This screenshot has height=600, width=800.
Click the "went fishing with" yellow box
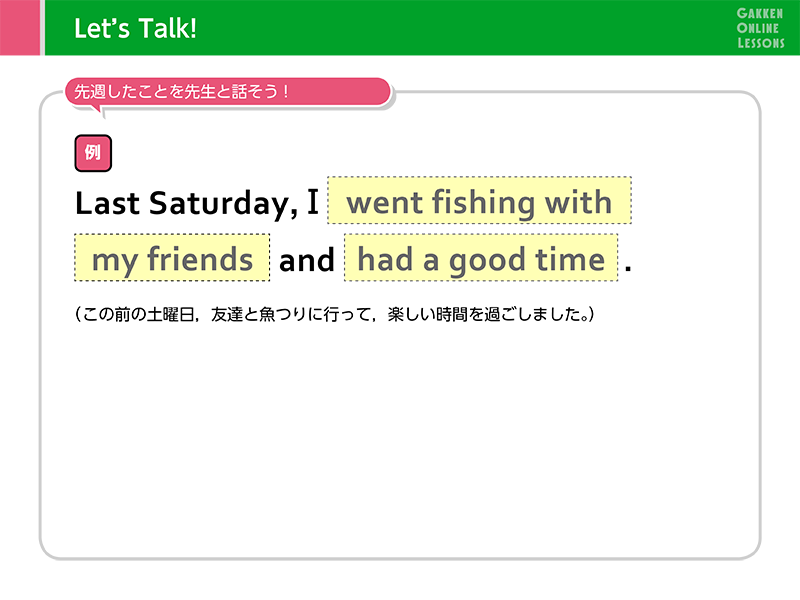(x=479, y=202)
